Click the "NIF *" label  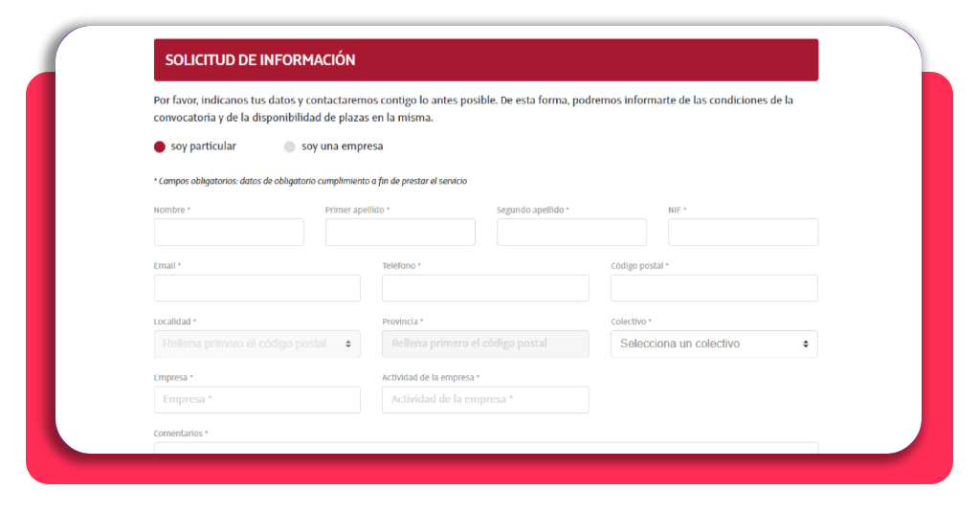click(x=678, y=210)
